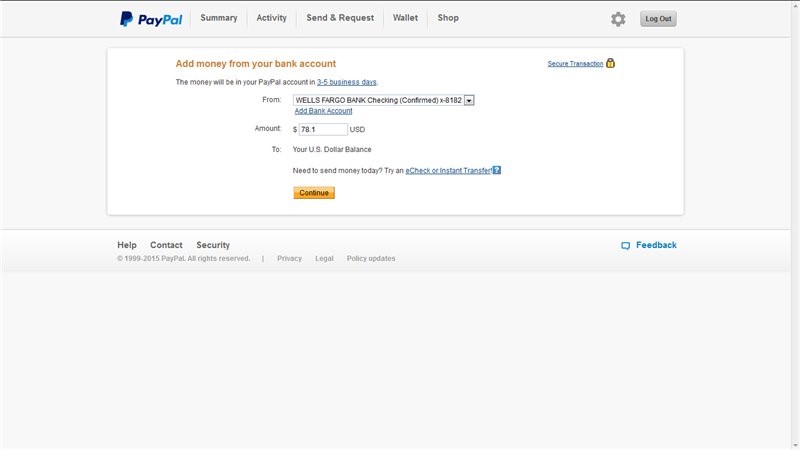Click the Feedback speech bubble icon
Screen dimensions: 800x450
tap(625, 245)
